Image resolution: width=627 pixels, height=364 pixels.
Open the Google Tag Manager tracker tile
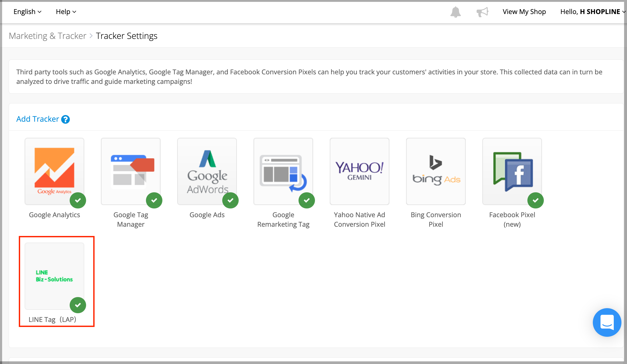click(x=131, y=171)
